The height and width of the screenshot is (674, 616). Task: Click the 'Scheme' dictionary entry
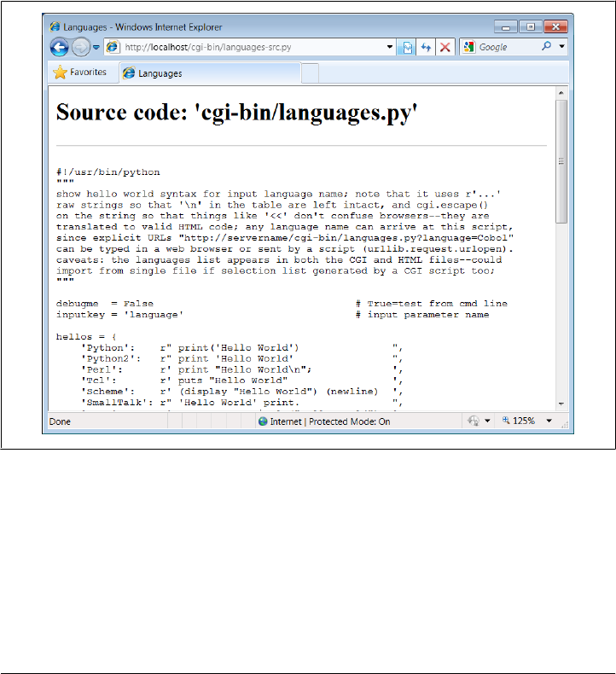[241, 392]
